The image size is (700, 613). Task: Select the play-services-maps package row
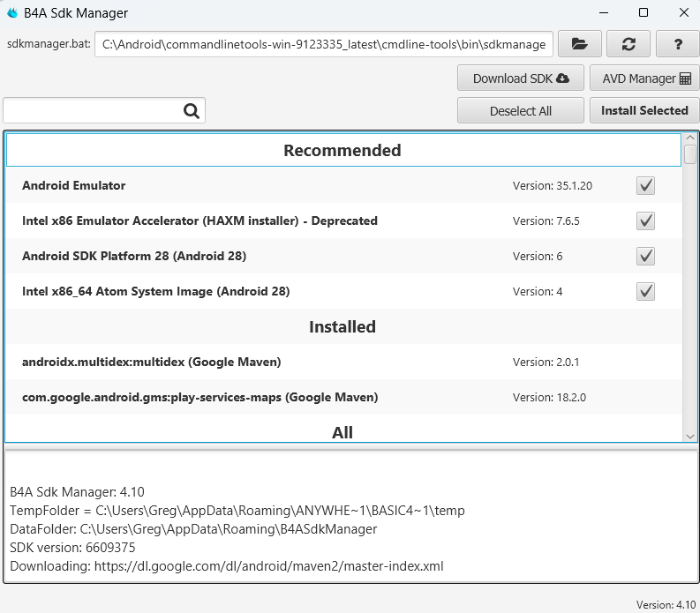point(265,397)
